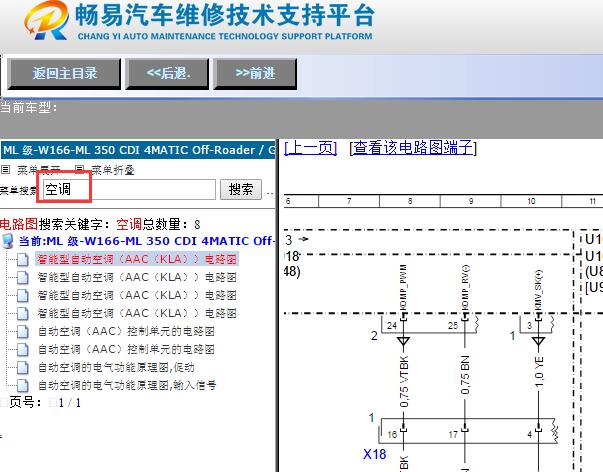603x472 pixels.
Task: Click the 电路图 search result label in red
Action: tap(19, 224)
